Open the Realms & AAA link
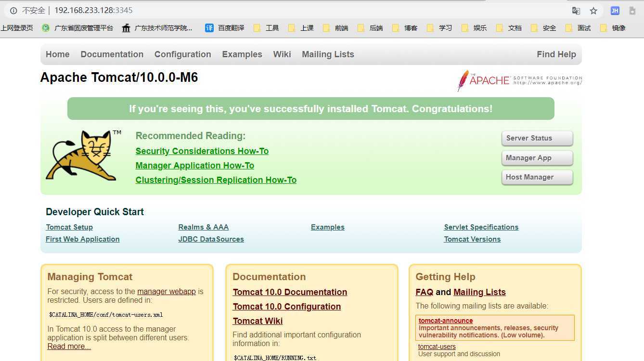The image size is (644, 361). coord(204,227)
